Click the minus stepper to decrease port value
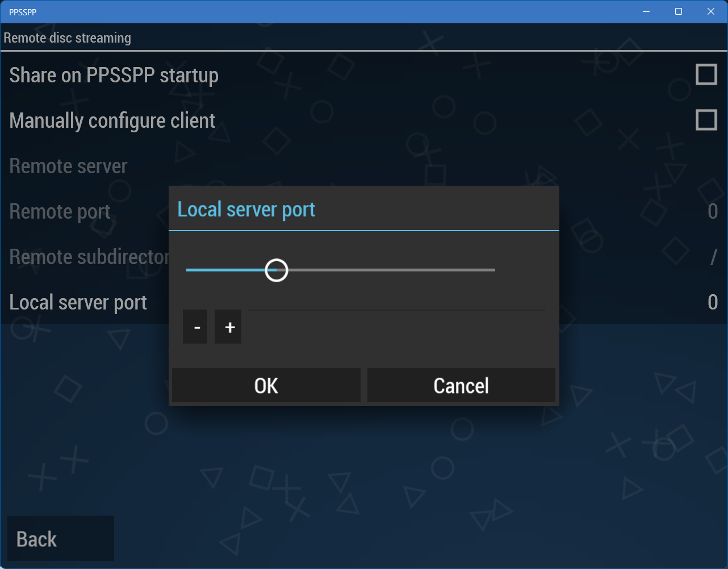728x569 pixels. point(195,327)
